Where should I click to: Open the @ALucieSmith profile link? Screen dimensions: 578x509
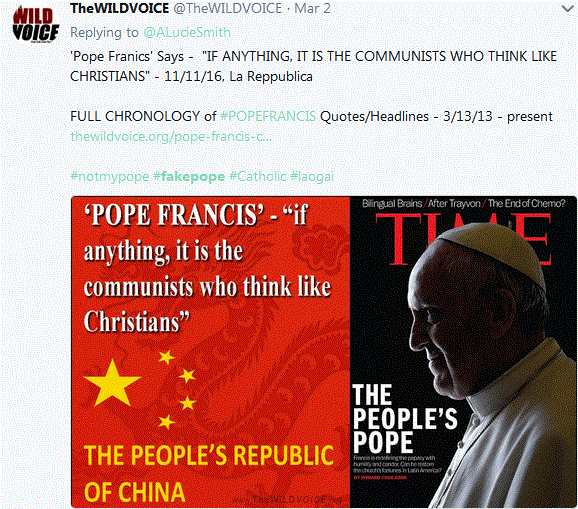[187, 32]
